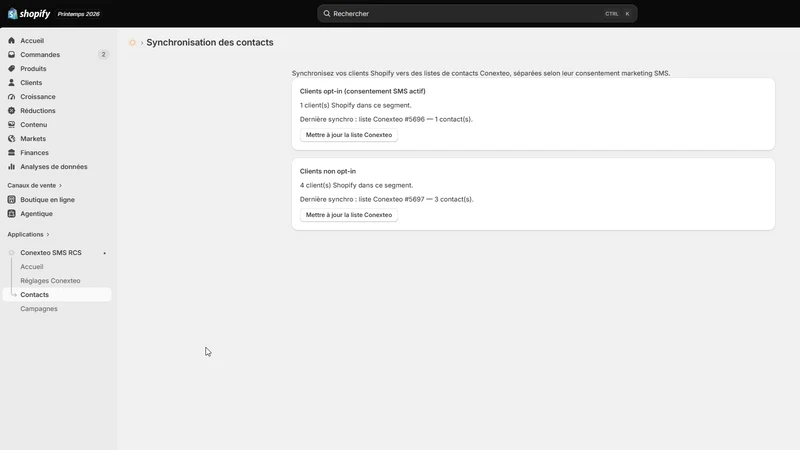
Task: Click the Commandes inbox icon
Action: [11, 55]
